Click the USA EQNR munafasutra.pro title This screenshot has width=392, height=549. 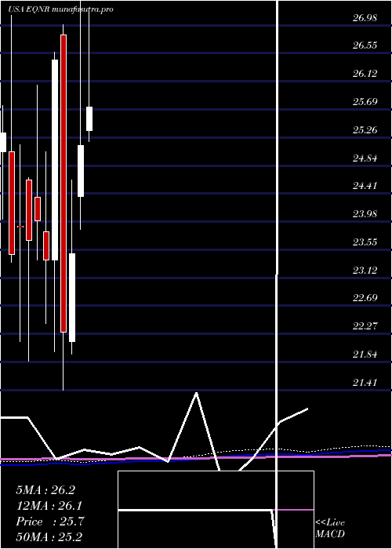coord(60,9)
